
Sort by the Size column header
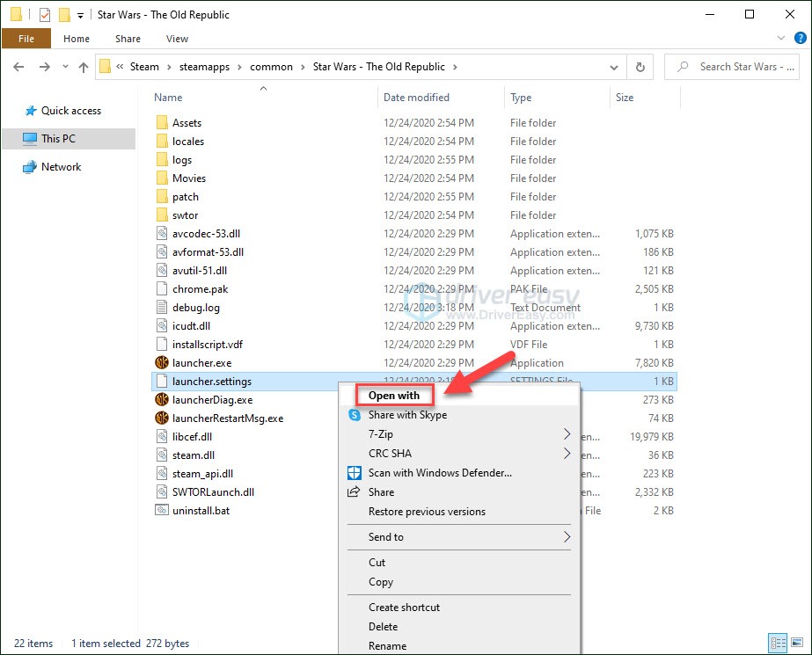624,98
